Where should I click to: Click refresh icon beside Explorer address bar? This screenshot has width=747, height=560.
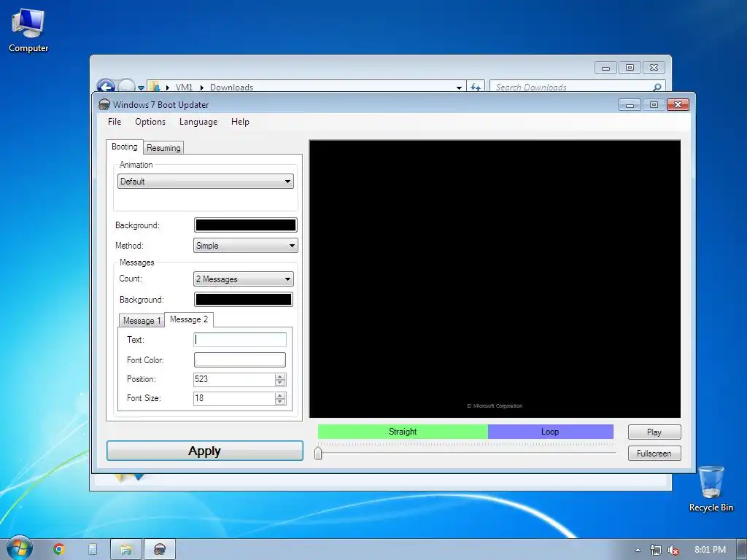pos(476,87)
